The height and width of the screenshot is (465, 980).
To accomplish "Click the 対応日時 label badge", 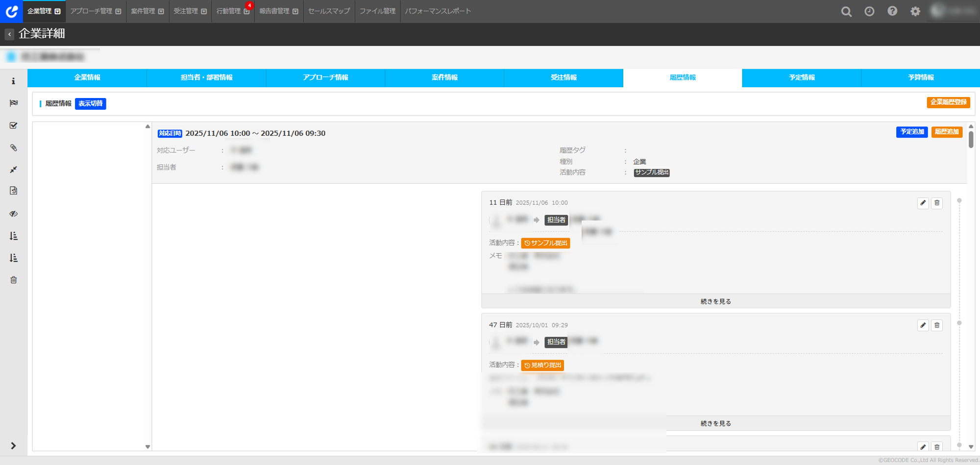I will coord(170,133).
